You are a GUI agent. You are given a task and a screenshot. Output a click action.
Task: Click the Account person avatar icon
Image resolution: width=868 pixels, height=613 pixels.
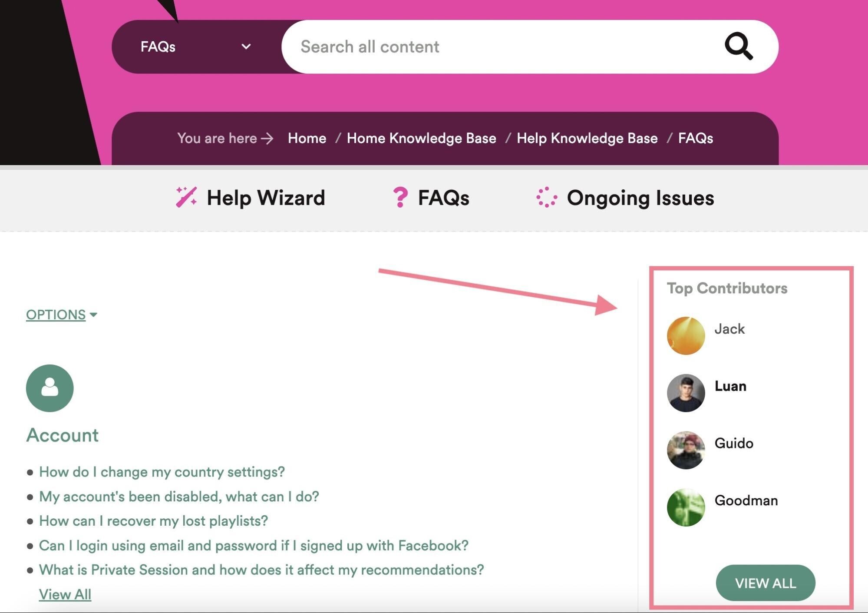tap(49, 388)
